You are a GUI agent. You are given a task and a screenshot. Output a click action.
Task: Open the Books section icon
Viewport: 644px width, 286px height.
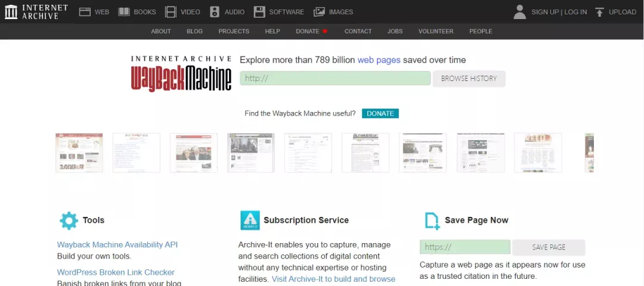pyautogui.click(x=124, y=12)
